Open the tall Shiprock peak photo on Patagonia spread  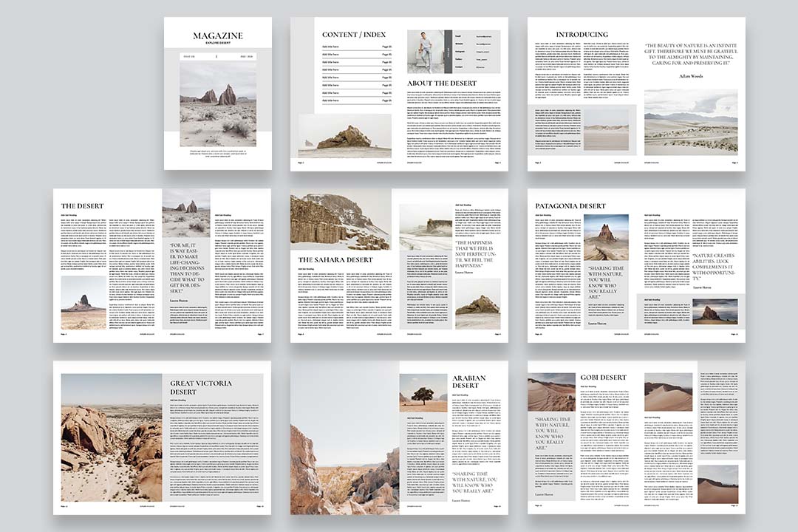coord(606,237)
